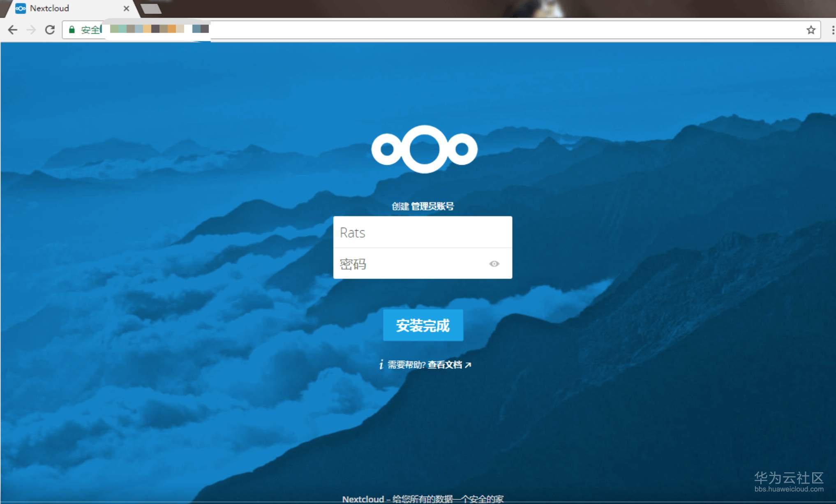This screenshot has height=504, width=836.
Task: Open a new browser tab
Action: (x=151, y=9)
